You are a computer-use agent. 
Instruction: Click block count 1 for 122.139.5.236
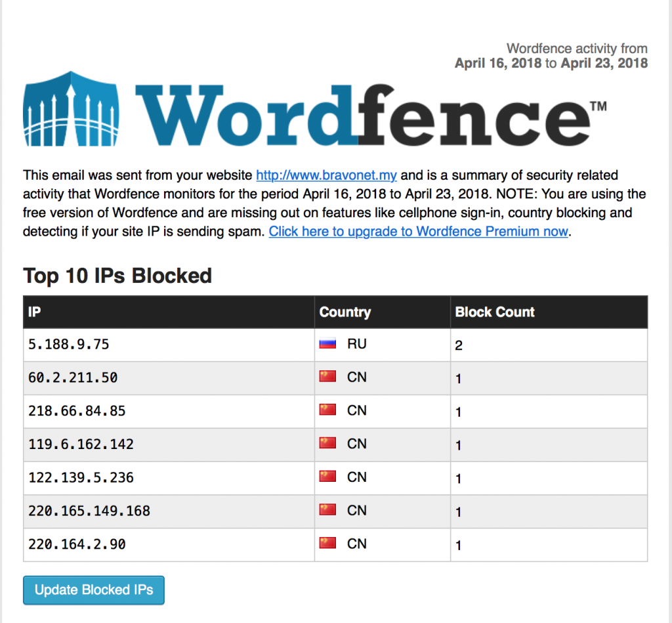tap(459, 479)
